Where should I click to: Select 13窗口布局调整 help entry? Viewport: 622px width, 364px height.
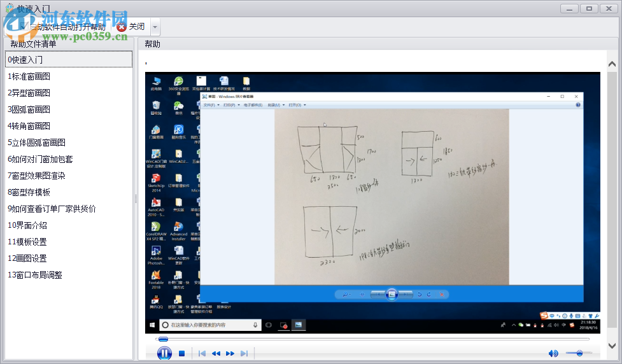pyautogui.click(x=69, y=275)
